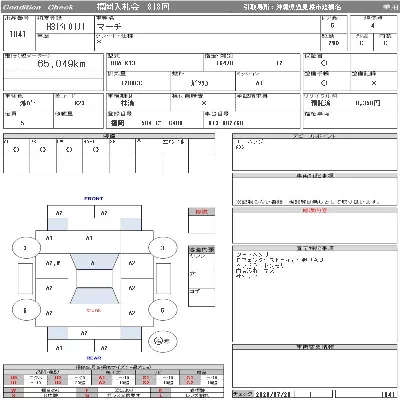400x400 pixels.
Task: Click the lot number 1041 cell
Action: pyautogui.click(x=18, y=34)
